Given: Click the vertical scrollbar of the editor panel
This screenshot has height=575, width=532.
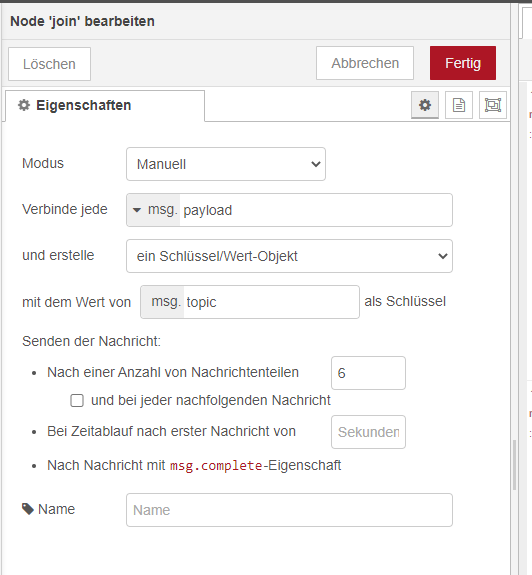Looking at the screenshot, I should pyautogui.click(x=514, y=465).
